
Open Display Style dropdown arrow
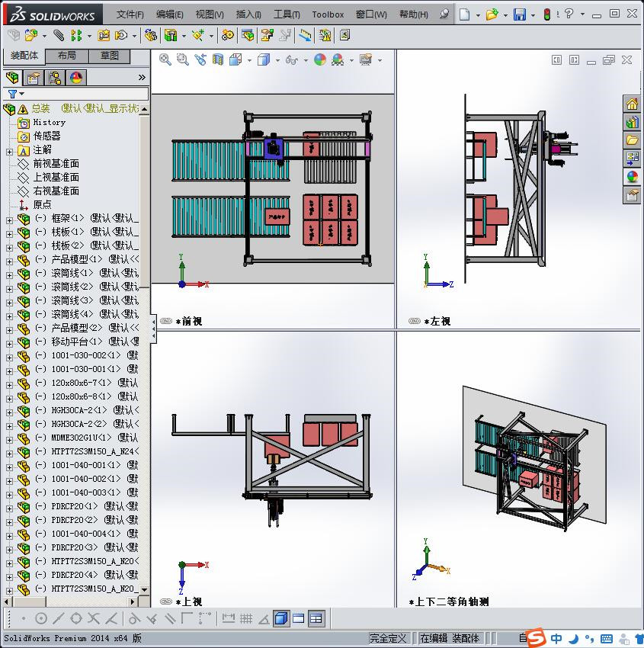tap(277, 61)
